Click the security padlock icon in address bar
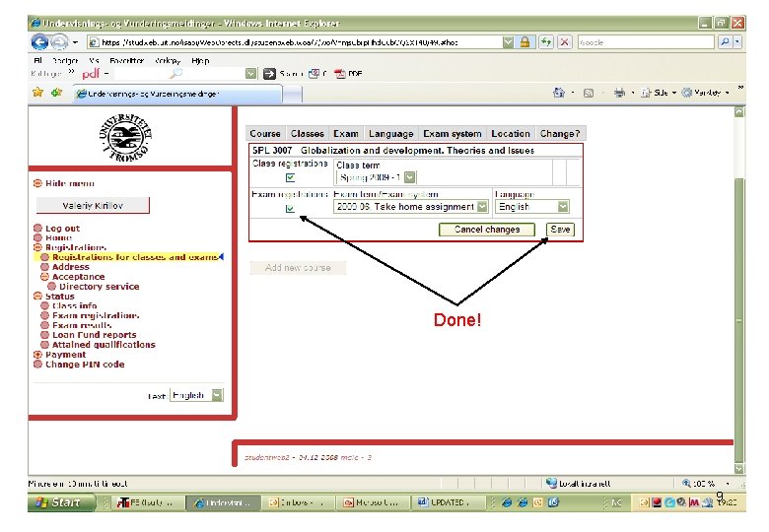This screenshot has width=769, height=532. [524, 42]
